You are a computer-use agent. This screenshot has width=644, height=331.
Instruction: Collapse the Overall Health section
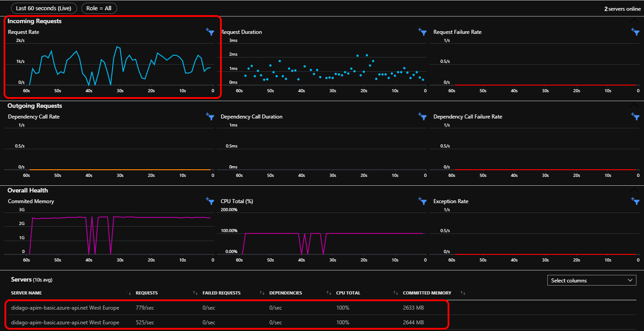pyautogui.click(x=634, y=190)
